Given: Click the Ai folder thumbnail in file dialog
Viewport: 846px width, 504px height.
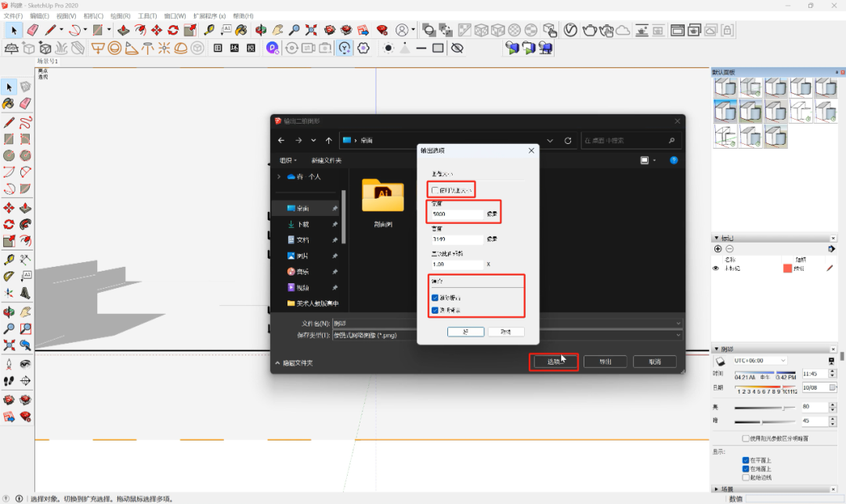Looking at the screenshot, I should (383, 195).
